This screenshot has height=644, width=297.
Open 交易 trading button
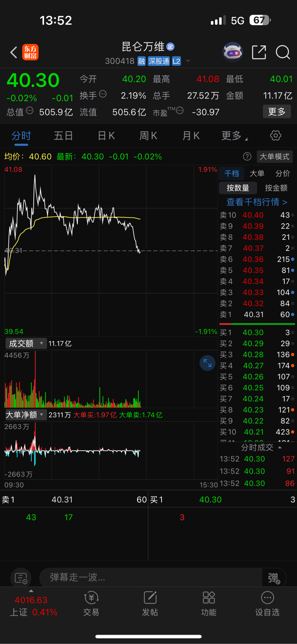pyautogui.click(x=91, y=603)
